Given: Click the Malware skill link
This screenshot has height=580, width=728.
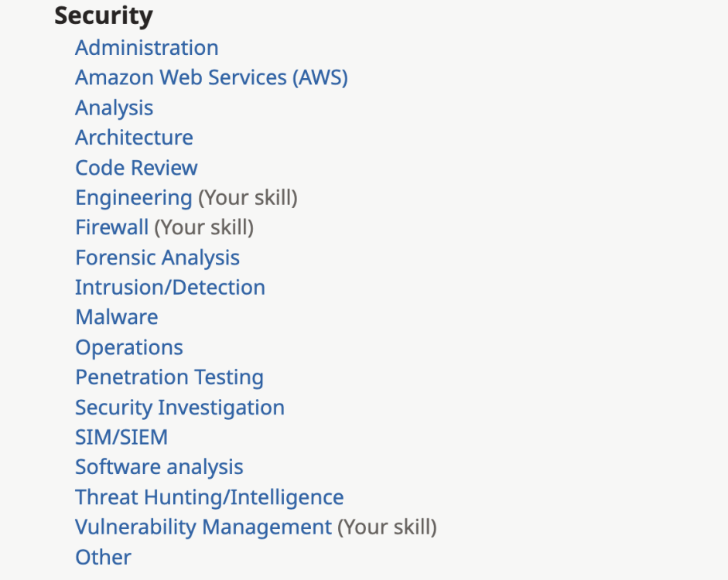Looking at the screenshot, I should pos(116,317).
